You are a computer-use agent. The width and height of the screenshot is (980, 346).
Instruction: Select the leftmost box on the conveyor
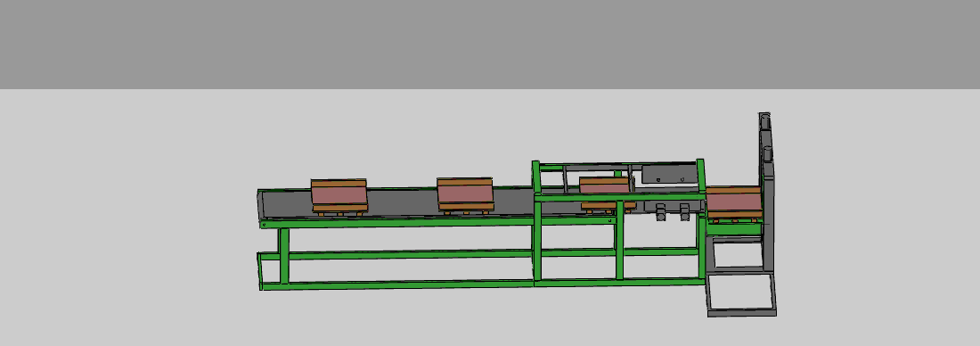click(x=339, y=194)
